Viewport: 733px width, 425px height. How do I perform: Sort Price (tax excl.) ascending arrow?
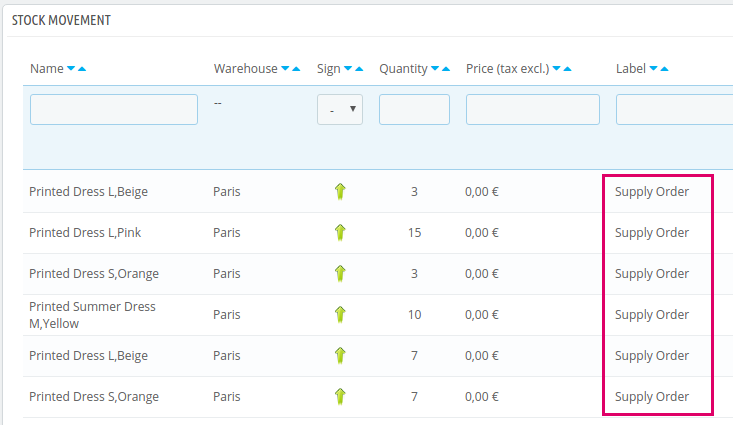[568, 69]
